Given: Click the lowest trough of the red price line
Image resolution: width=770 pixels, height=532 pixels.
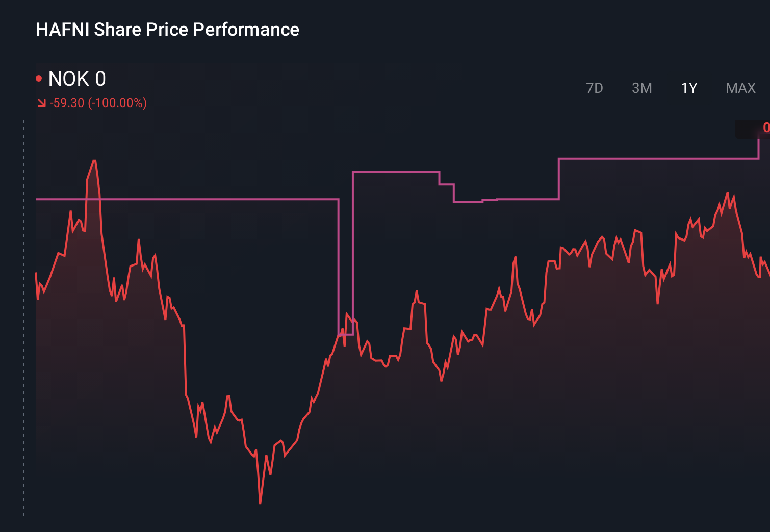Looking at the screenshot, I should pos(260,503).
